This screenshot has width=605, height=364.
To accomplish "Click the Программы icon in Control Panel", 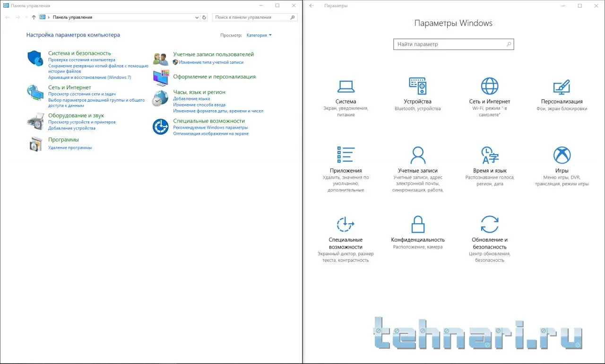I will [35, 144].
